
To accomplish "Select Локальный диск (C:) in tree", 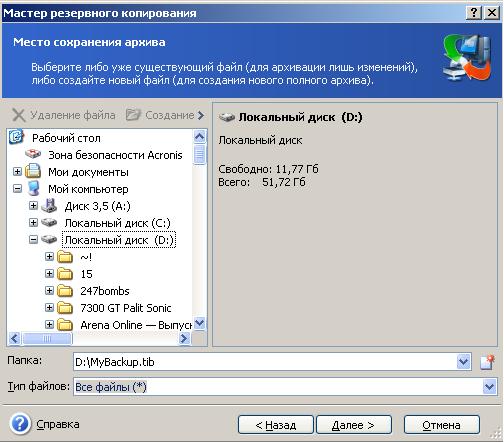I will coord(118,223).
